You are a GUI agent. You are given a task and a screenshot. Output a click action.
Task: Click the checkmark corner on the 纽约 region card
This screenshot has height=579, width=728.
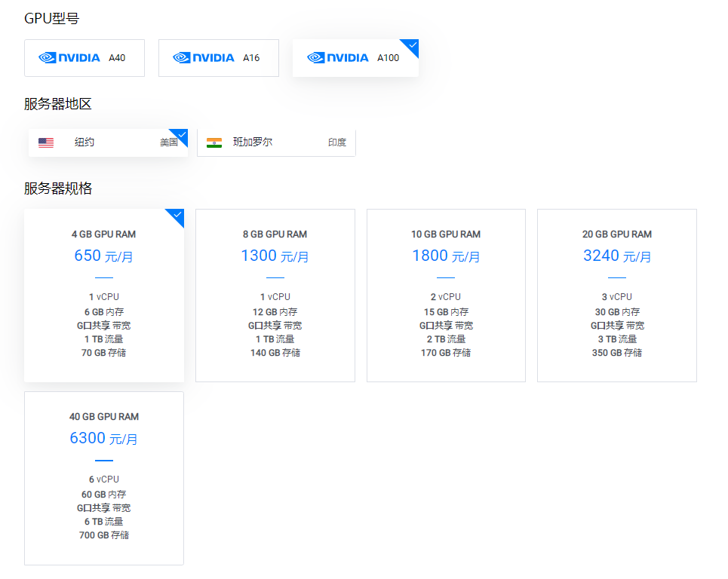tap(181, 136)
